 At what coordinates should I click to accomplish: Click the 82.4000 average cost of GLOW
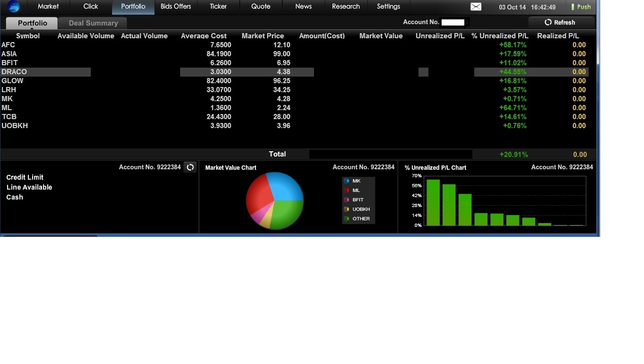click(219, 81)
